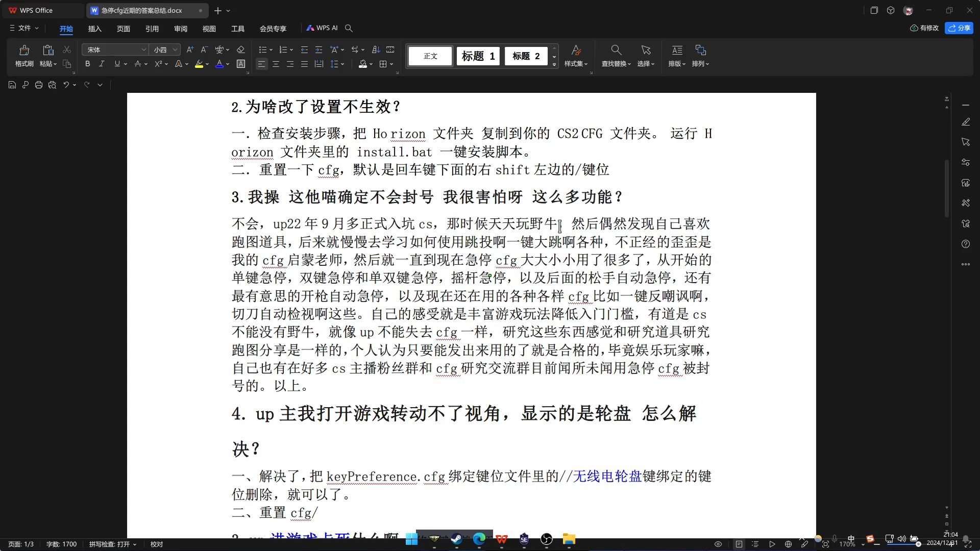Toggle Bold formatting
980x551 pixels.
[x=88, y=64]
